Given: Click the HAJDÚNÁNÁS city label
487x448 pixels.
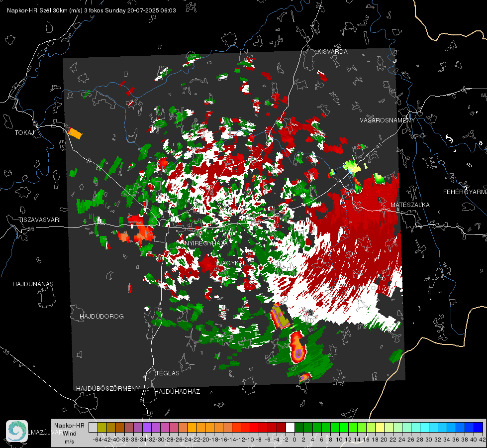Looking at the screenshot, I should [33, 284].
